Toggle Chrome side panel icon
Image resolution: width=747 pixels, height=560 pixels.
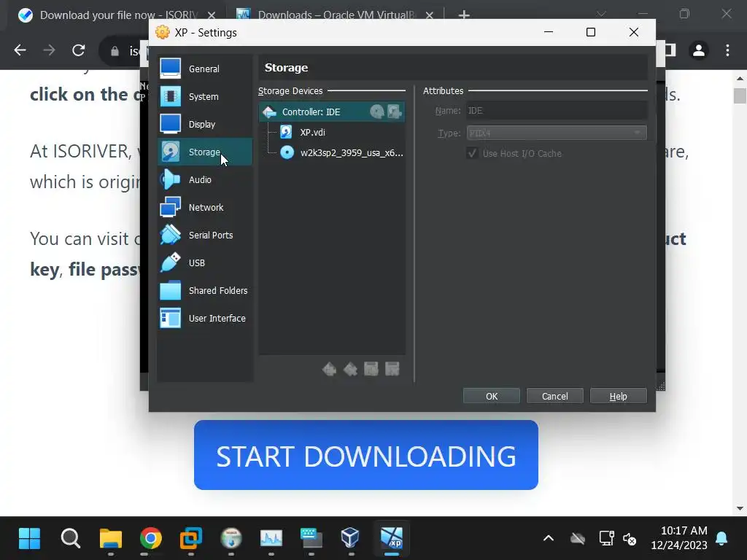click(x=670, y=50)
